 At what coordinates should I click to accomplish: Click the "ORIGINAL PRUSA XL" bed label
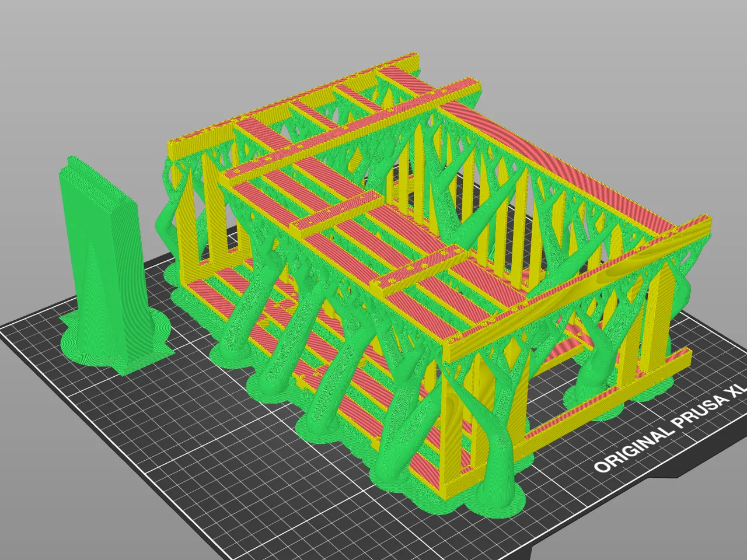pos(671,428)
